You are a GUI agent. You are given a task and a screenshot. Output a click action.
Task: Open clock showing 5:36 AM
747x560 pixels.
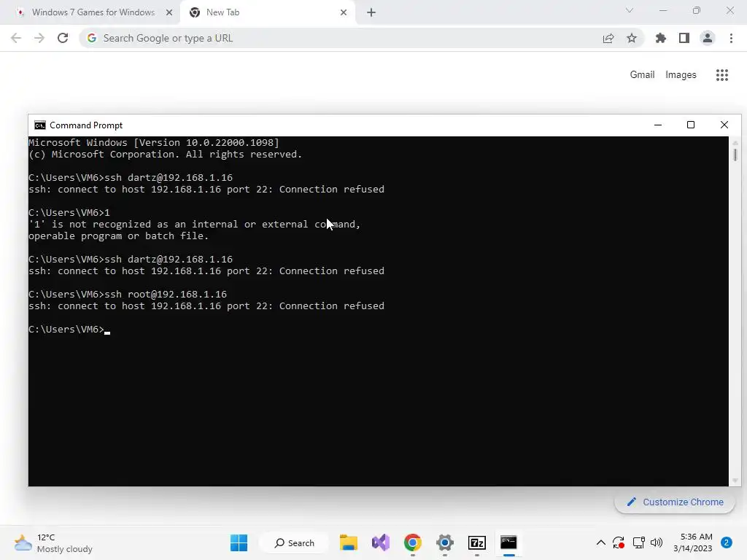[x=693, y=542]
